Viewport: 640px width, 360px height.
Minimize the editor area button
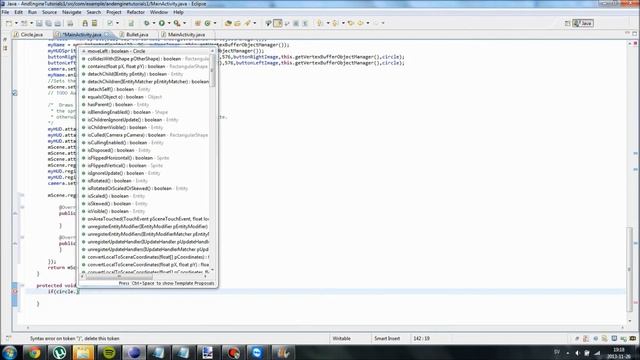click(x=627, y=34)
